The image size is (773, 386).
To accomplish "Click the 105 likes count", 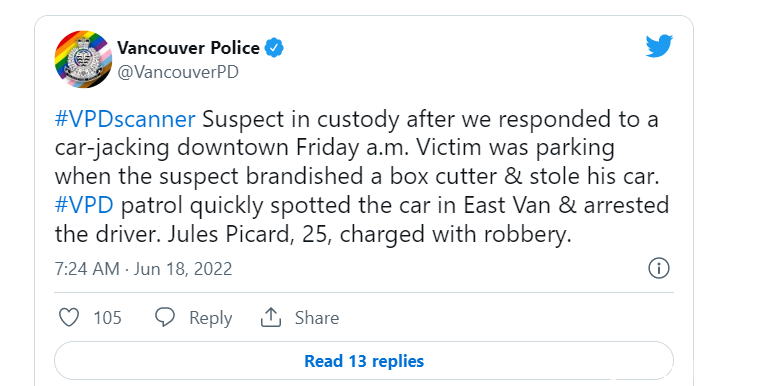I will (107, 318).
